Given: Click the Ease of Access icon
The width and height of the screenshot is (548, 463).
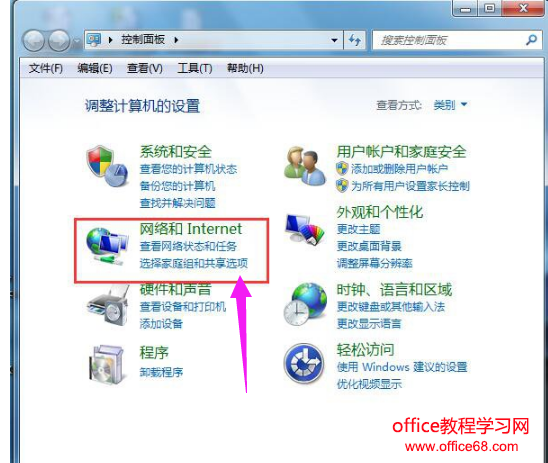Looking at the screenshot, I should [304, 363].
